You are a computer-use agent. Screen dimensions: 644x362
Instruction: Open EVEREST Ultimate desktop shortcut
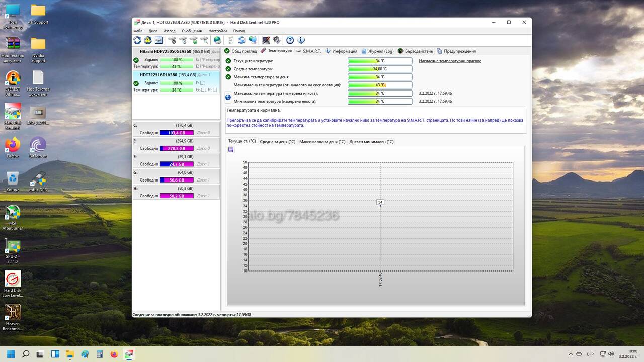(13, 83)
